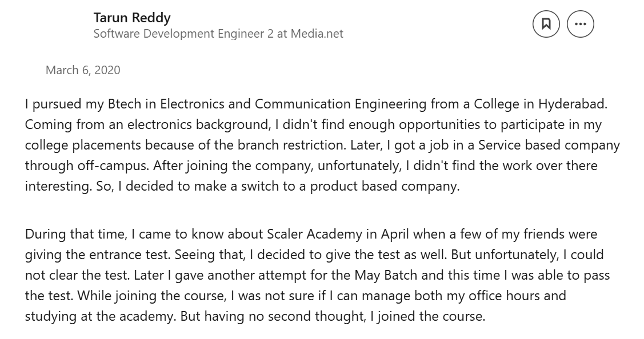Select the date 'March 6, 2020'
The width and height of the screenshot is (644, 339).
[82, 71]
